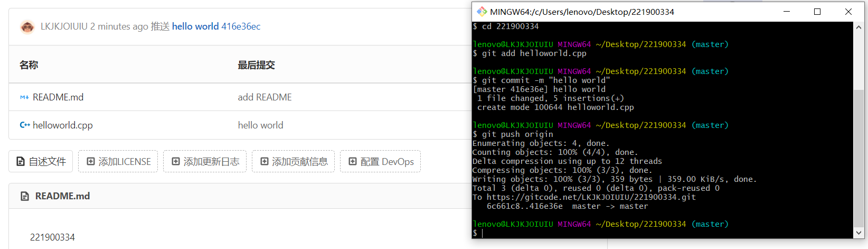Click commit hash 416e36ec

tap(241, 26)
